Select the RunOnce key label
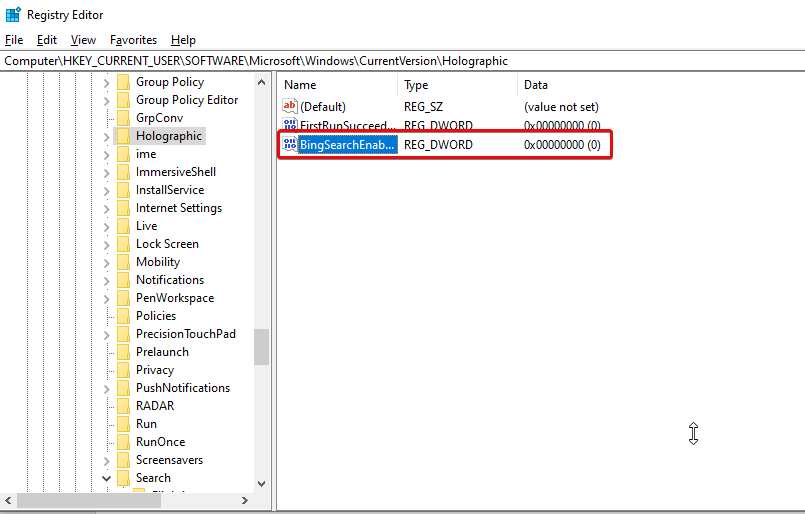Screen dimensions: 805x514 pos(160,442)
